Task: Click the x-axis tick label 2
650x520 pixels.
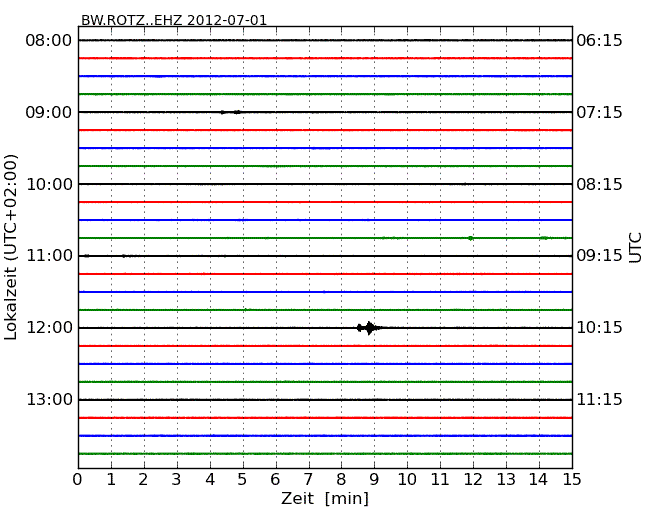Action: [x=143, y=479]
